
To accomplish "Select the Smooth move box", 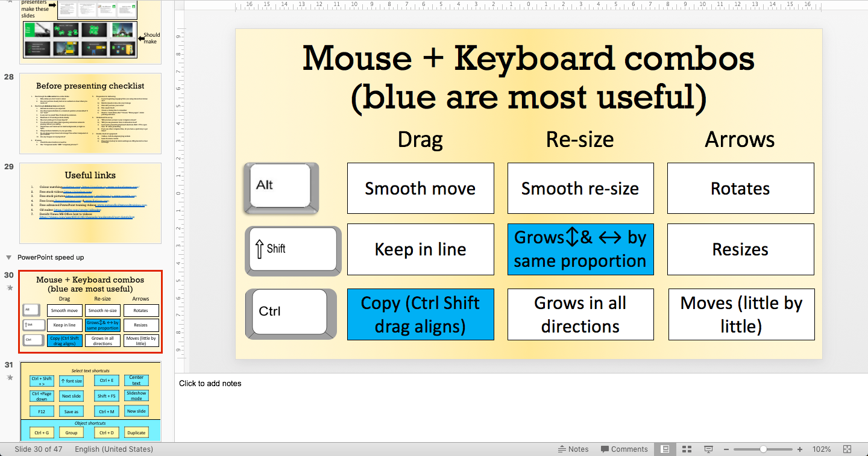I will point(421,188).
